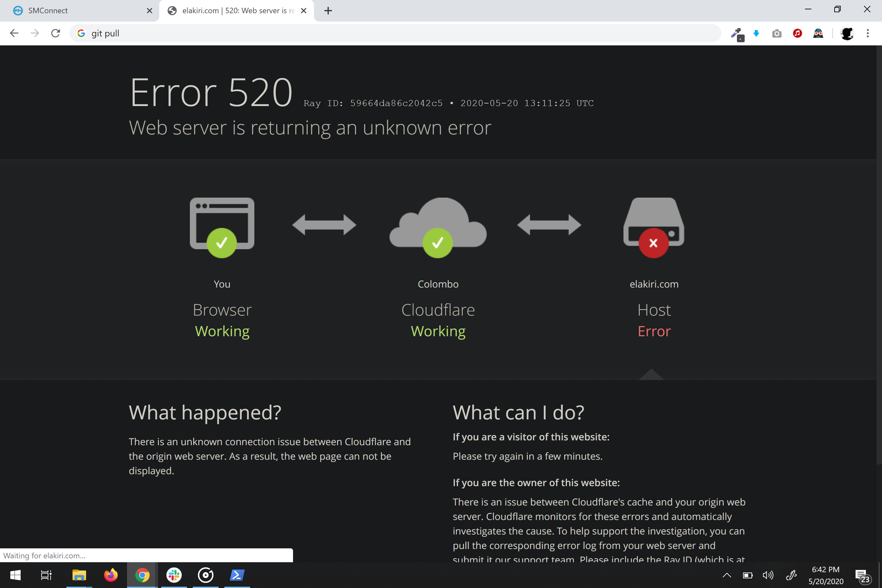882x588 pixels.
Task: Click the green Working status under Cloudflare
Action: (438, 331)
